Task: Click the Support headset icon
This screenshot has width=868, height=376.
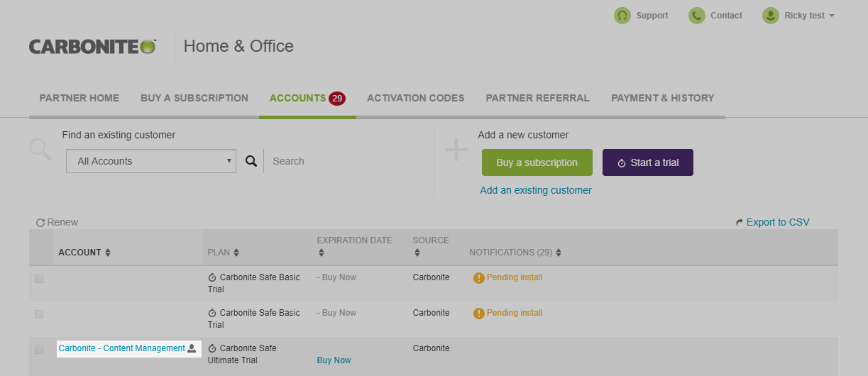Action: pyautogui.click(x=622, y=16)
